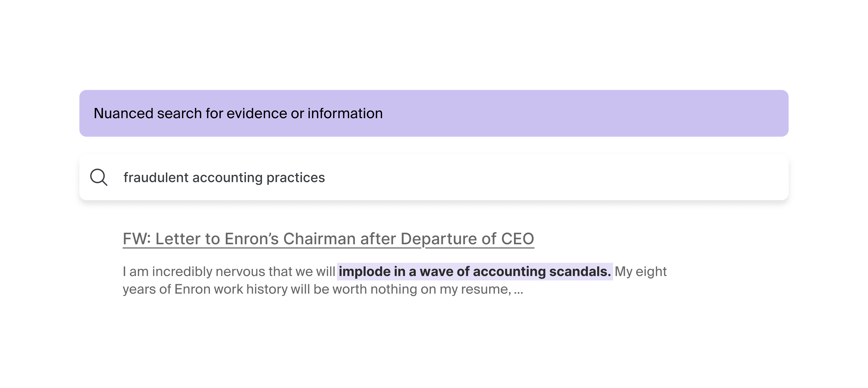Click the trailing ellipsis at the snippet's end
Image resolution: width=868 pixels, height=388 pixels.
[x=519, y=290]
